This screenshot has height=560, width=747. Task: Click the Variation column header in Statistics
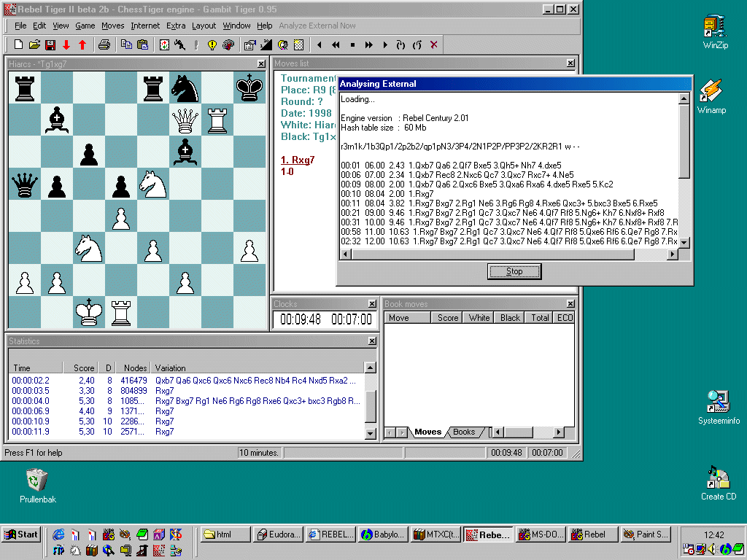coord(258,367)
